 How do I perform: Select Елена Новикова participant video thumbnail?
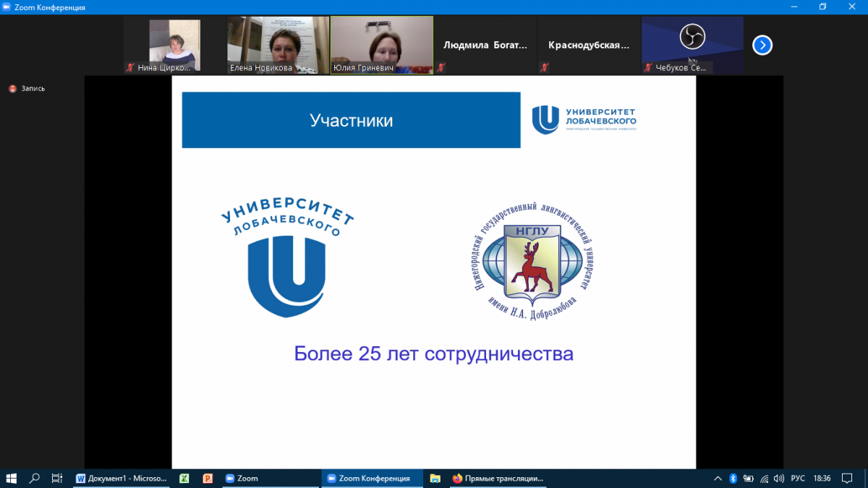(x=278, y=45)
